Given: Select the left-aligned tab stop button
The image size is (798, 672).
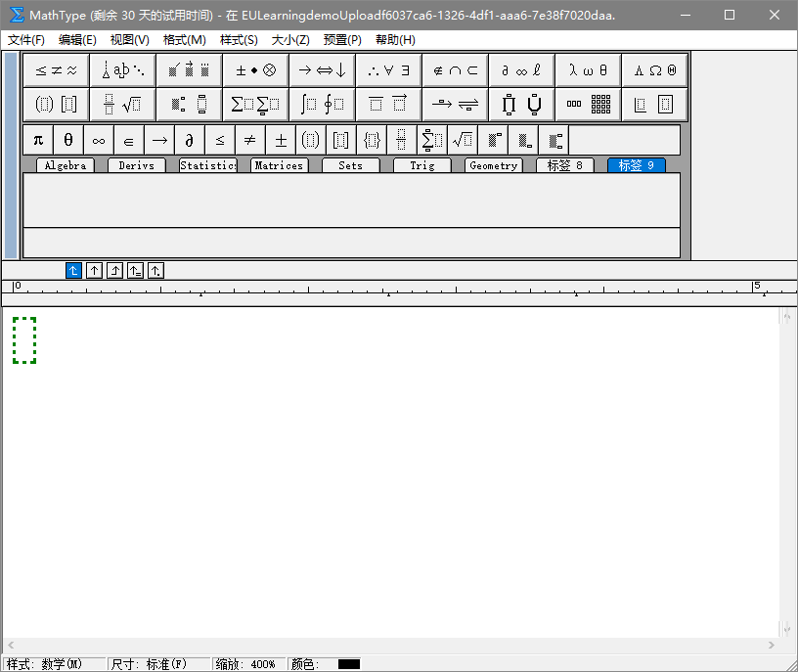Looking at the screenshot, I should tap(73, 271).
